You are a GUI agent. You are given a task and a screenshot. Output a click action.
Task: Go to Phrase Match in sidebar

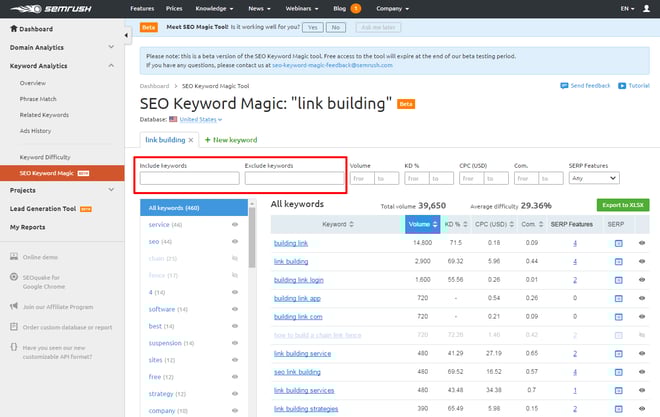point(38,99)
